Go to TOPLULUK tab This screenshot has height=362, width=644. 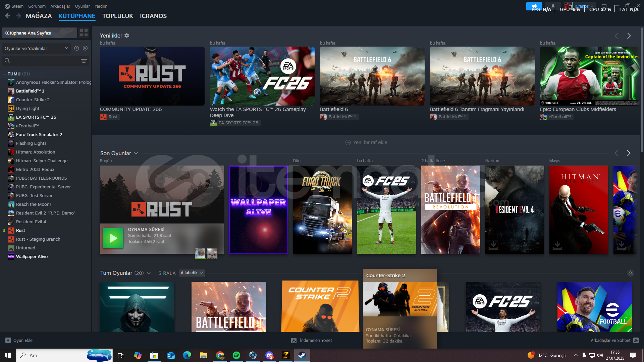118,16
